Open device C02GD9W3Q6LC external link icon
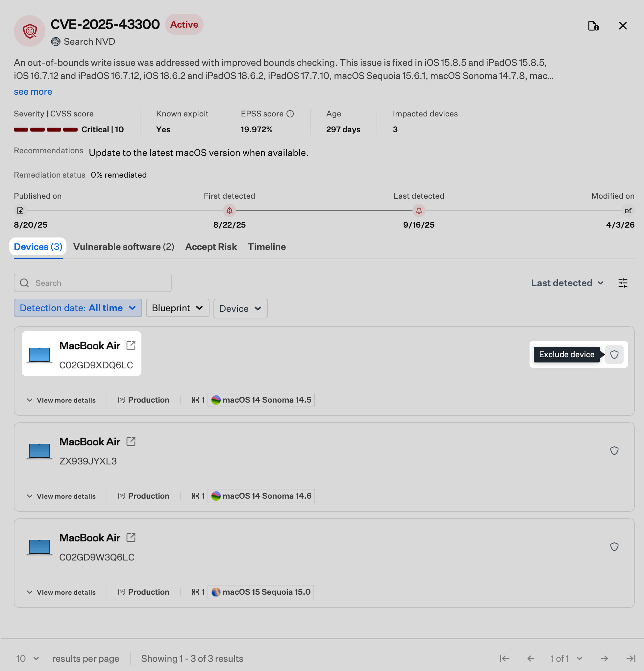The image size is (644, 671). (x=131, y=537)
